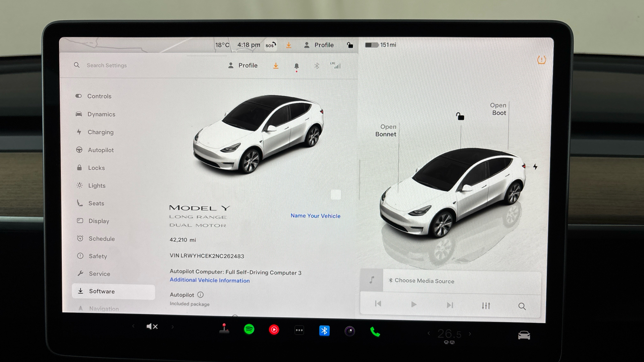Increase volume with right arrow

[x=172, y=327]
